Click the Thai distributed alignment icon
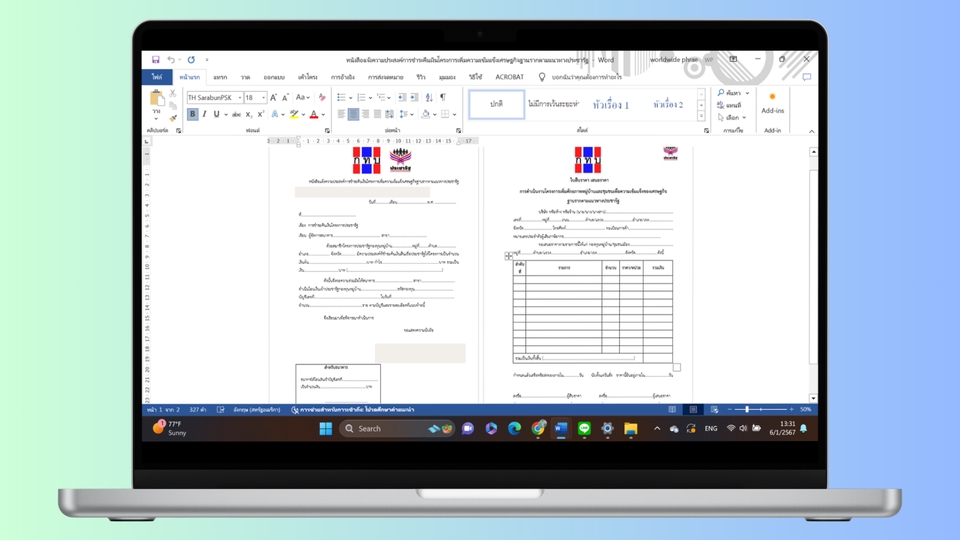960x540 pixels. [389, 114]
